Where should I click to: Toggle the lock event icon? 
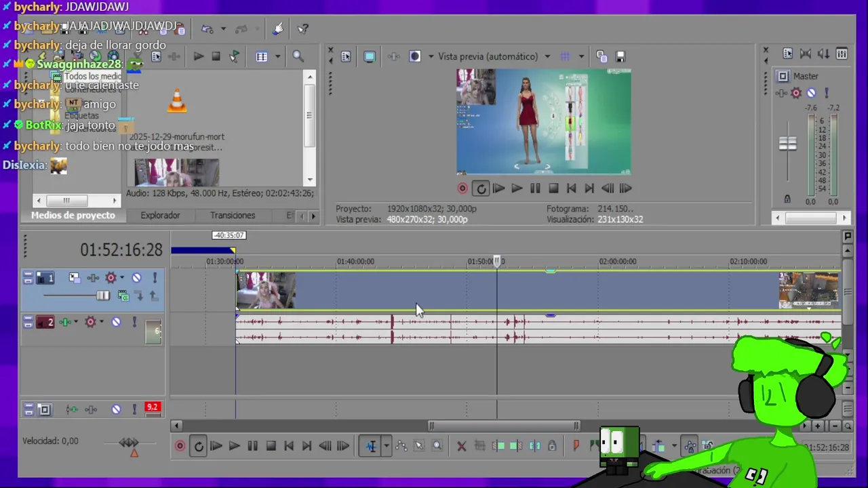point(552,446)
